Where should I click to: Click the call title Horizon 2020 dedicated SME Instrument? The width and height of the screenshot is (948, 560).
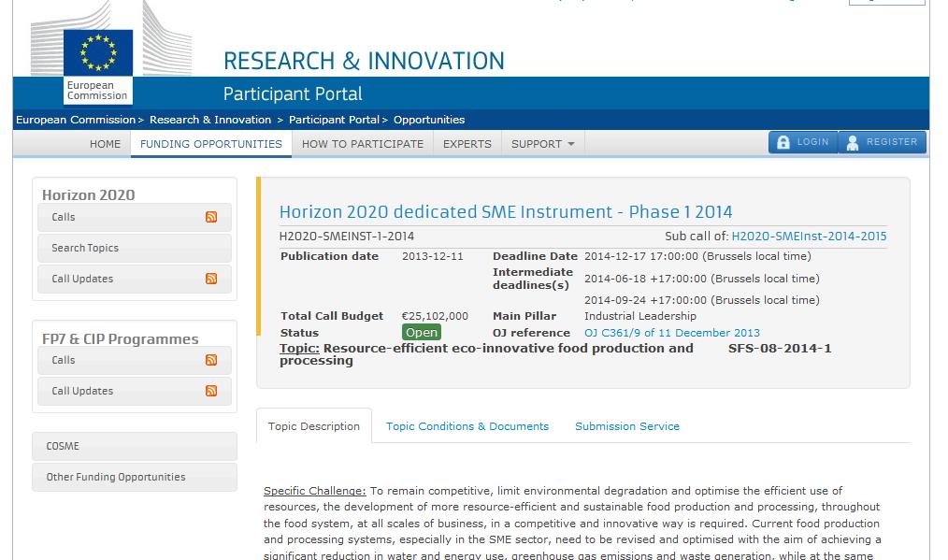506,212
